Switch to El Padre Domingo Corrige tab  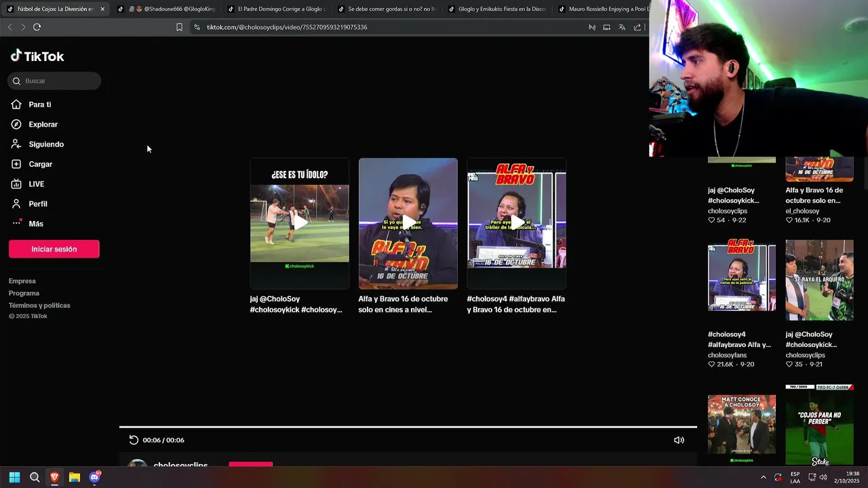[277, 9]
